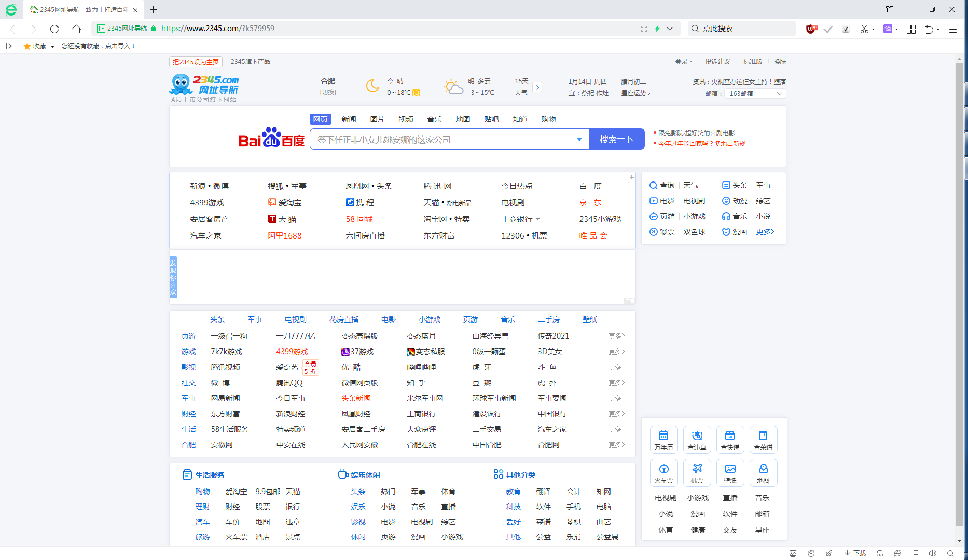This screenshot has height=560, width=968.
Task: Click the 换肤 skin link
Action: click(x=780, y=61)
